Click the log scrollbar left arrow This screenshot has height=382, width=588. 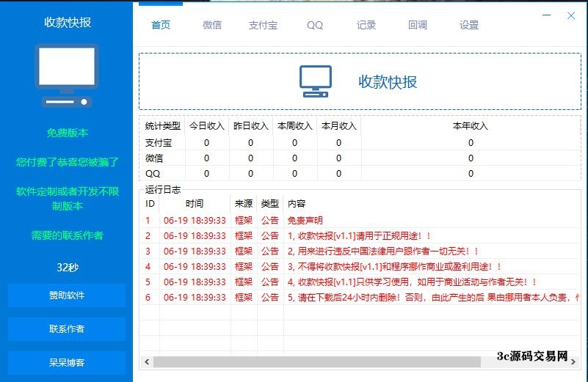(147, 361)
